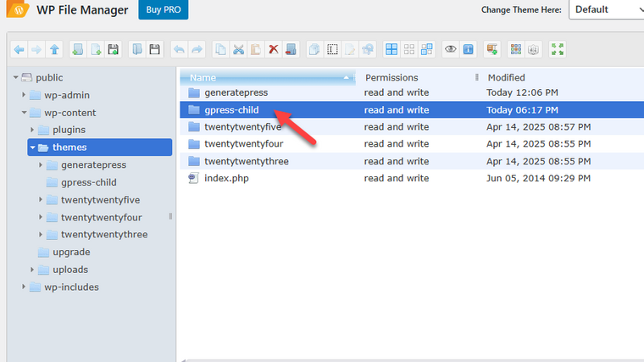Create a new file from the toolbar

[x=96, y=50]
